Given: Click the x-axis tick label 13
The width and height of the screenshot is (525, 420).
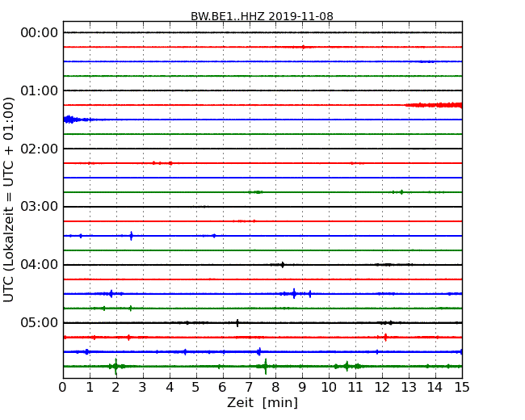Looking at the screenshot, I should pyautogui.click(x=409, y=388).
